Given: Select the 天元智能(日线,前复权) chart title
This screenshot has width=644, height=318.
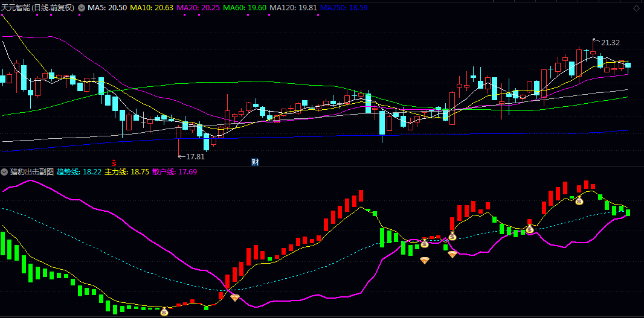Looking at the screenshot, I should point(38,8).
